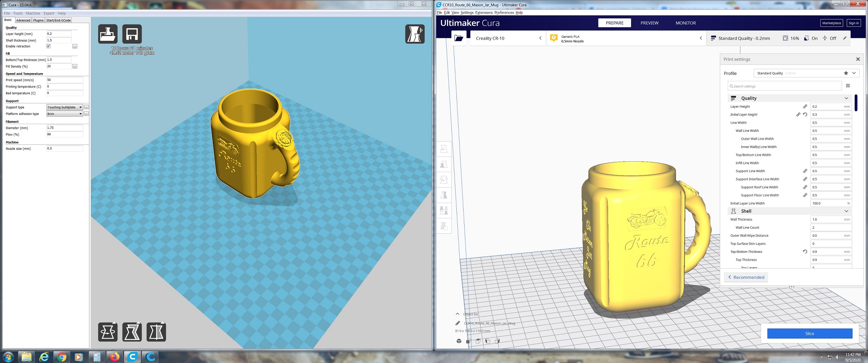Switch to the MONITOR stage
Image resolution: width=868 pixels, height=363 pixels.
pos(686,23)
